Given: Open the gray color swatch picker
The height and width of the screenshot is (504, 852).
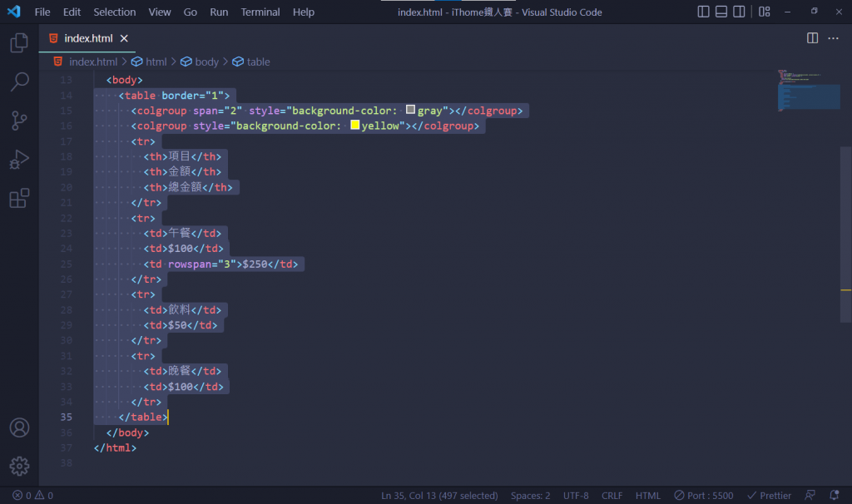Looking at the screenshot, I should 411,110.
